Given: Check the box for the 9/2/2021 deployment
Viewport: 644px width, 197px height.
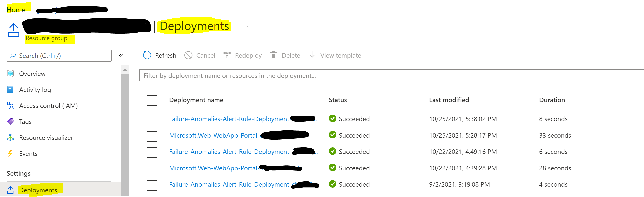Looking at the screenshot, I should pyautogui.click(x=152, y=185).
